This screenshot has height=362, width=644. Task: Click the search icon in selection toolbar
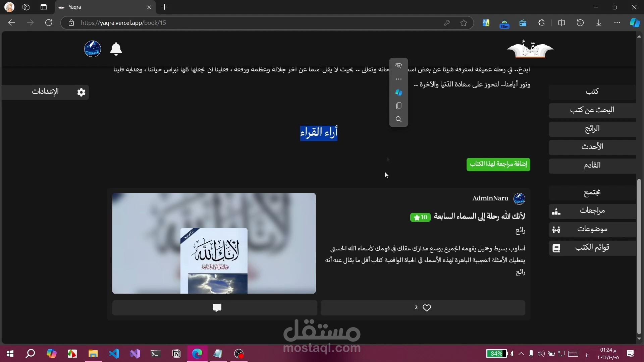[398, 119]
